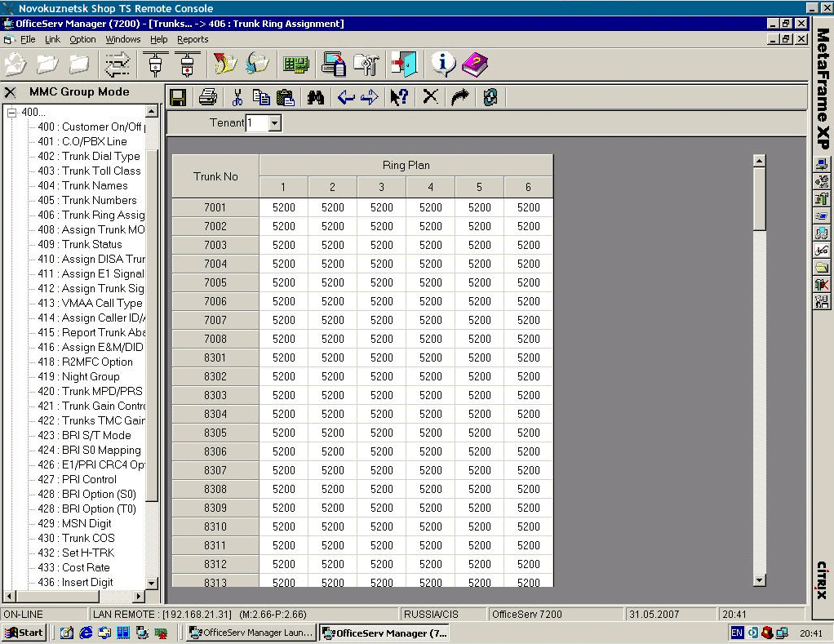Click the folder icon with red curved arrow

coord(224,64)
